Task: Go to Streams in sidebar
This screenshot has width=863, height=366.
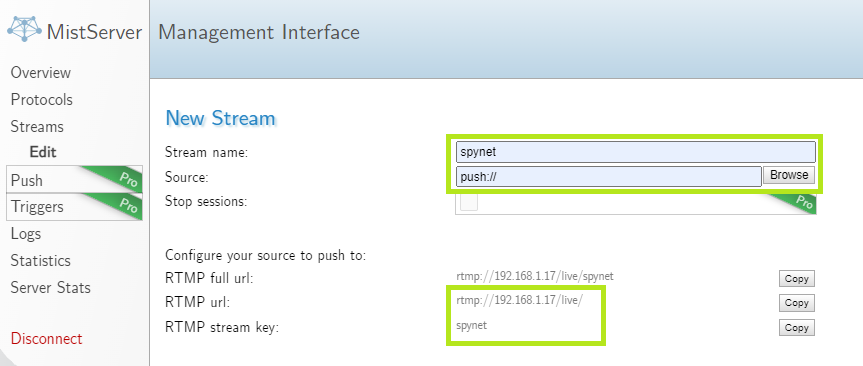Action: [x=37, y=127]
